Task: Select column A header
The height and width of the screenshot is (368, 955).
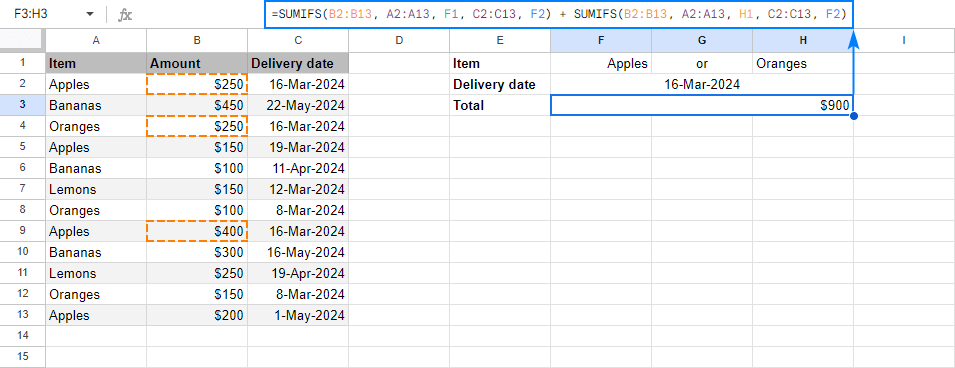Action: coord(96,40)
